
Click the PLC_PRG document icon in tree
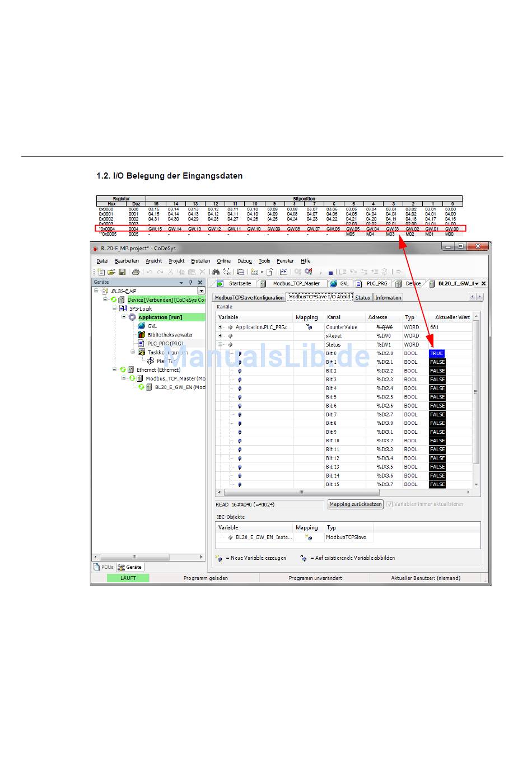142,344
